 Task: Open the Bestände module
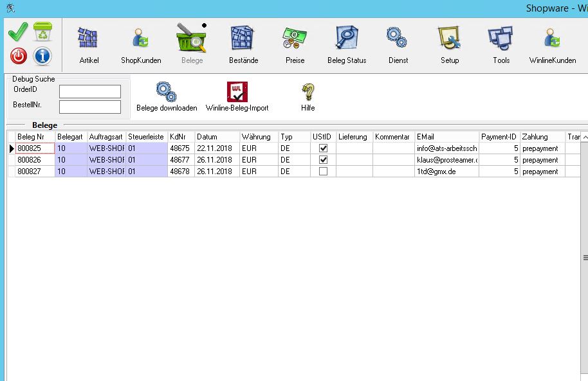(x=243, y=45)
